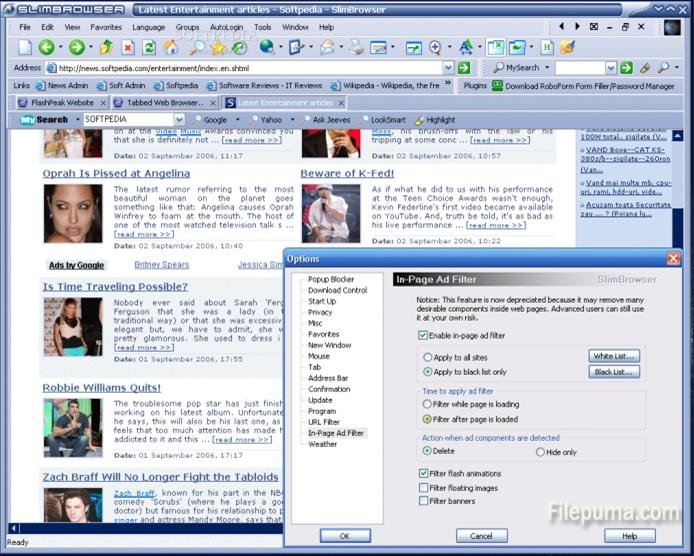Screen dimensions: 694x556
Task: Open 'Is Time Traveling Possible?' article link
Action: 115,286
